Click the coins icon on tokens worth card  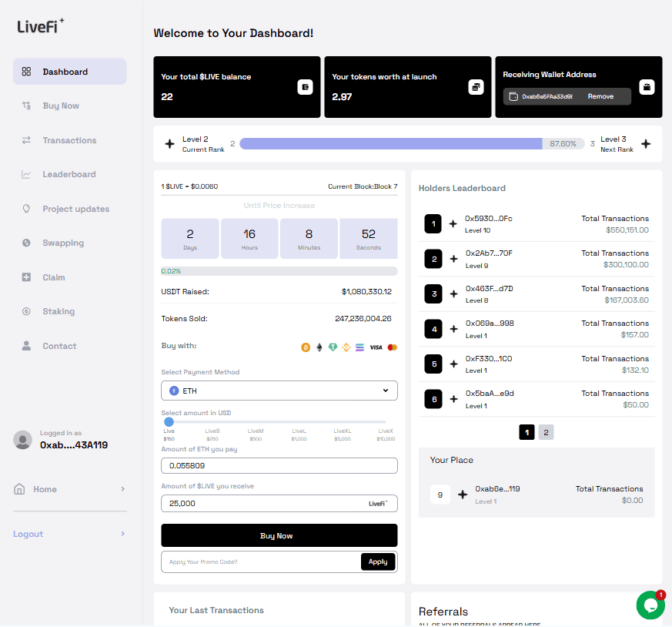[476, 87]
